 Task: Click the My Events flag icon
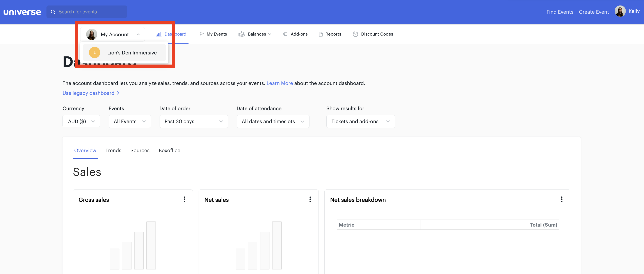201,34
